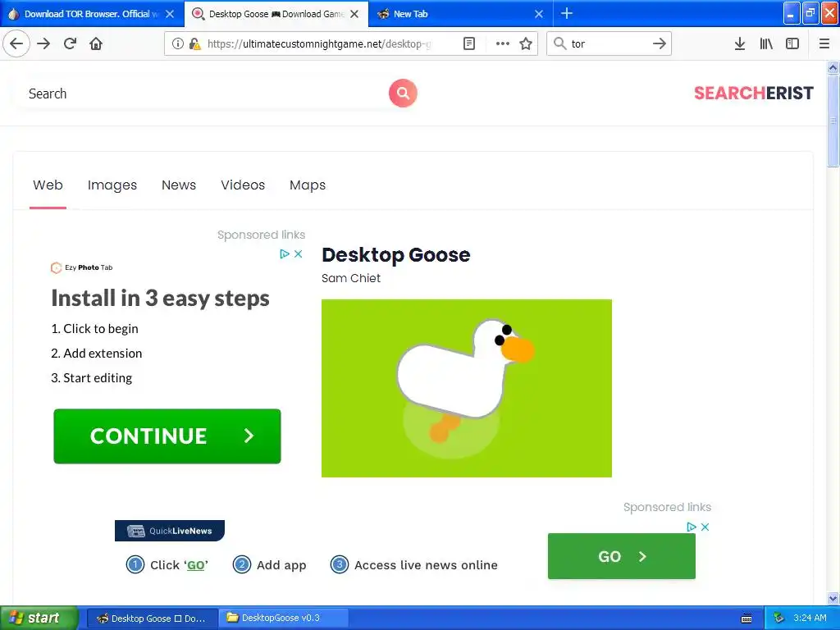
Task: Select Desktop Goose Firefox taskbar button
Action: 152,619
